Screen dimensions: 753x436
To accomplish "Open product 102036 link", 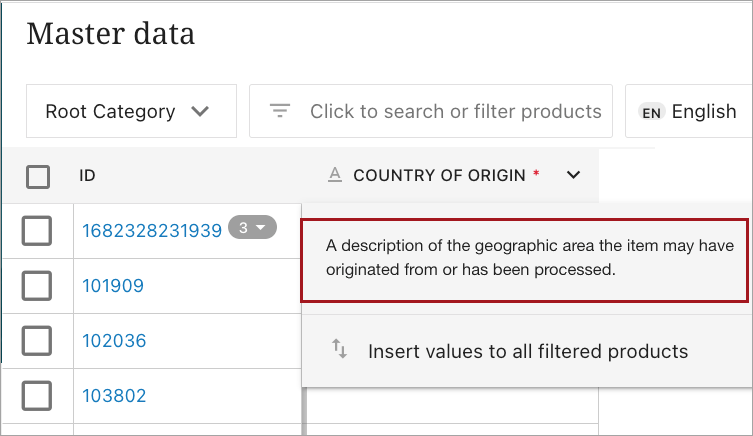I will point(114,341).
